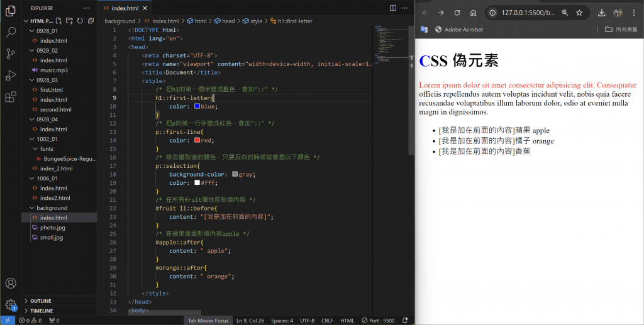
Task: Open Explorer more actions ellipsis
Action: (87, 8)
